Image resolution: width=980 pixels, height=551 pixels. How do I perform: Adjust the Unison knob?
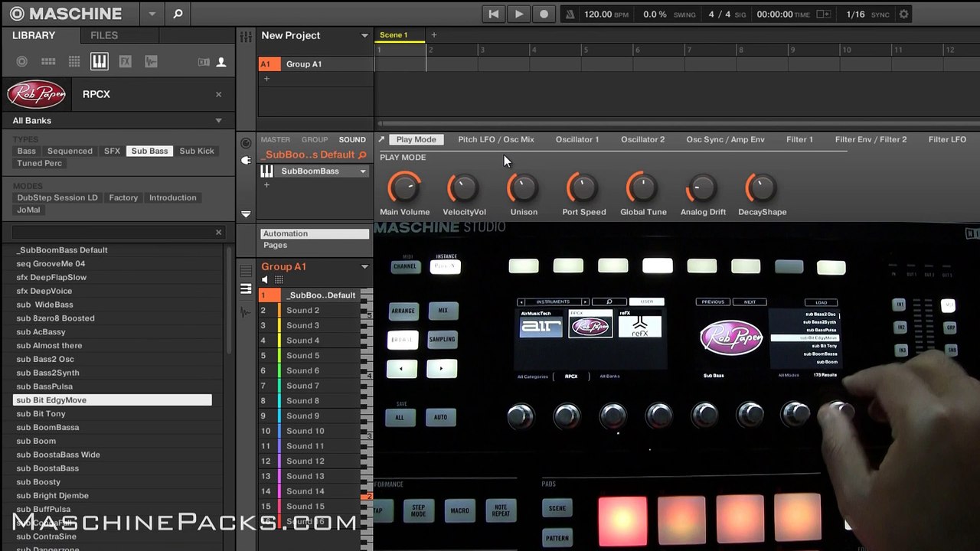(x=524, y=187)
